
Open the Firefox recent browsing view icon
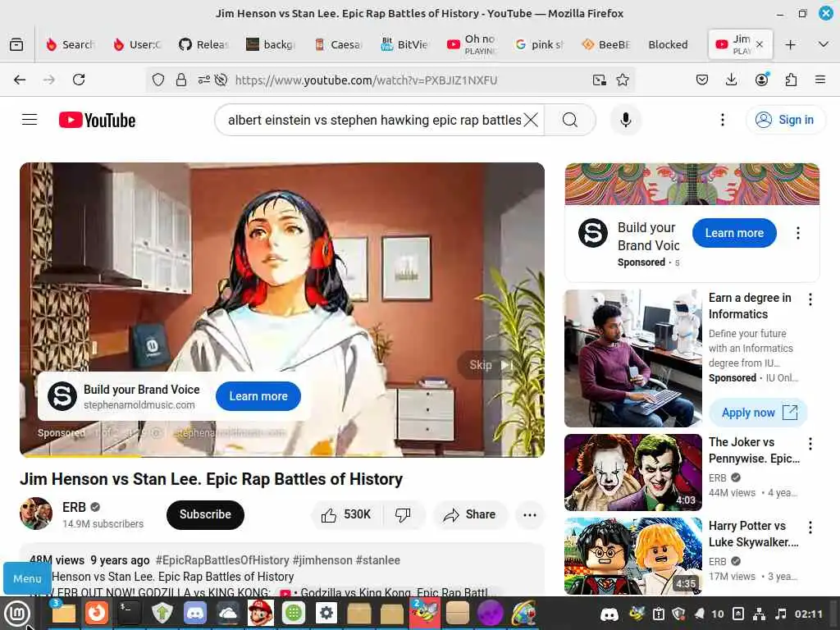[x=16, y=44]
